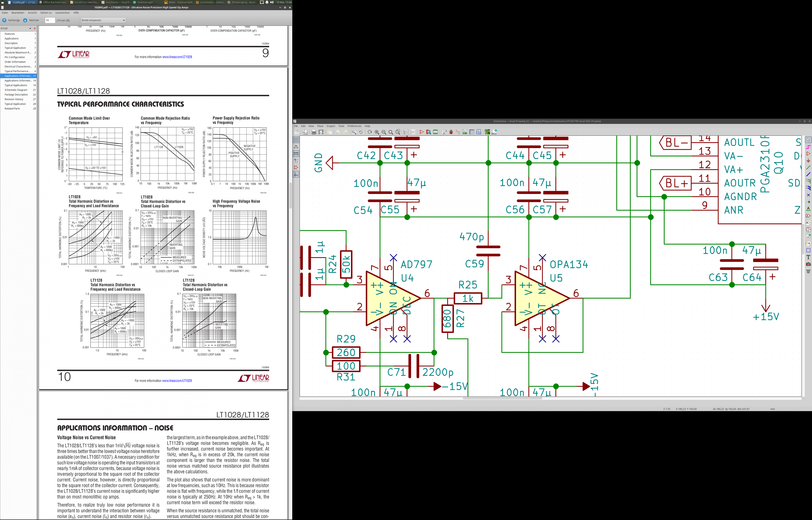Open the Lesezeichen menu
This screenshot has height=520, width=812.
tap(62, 13)
